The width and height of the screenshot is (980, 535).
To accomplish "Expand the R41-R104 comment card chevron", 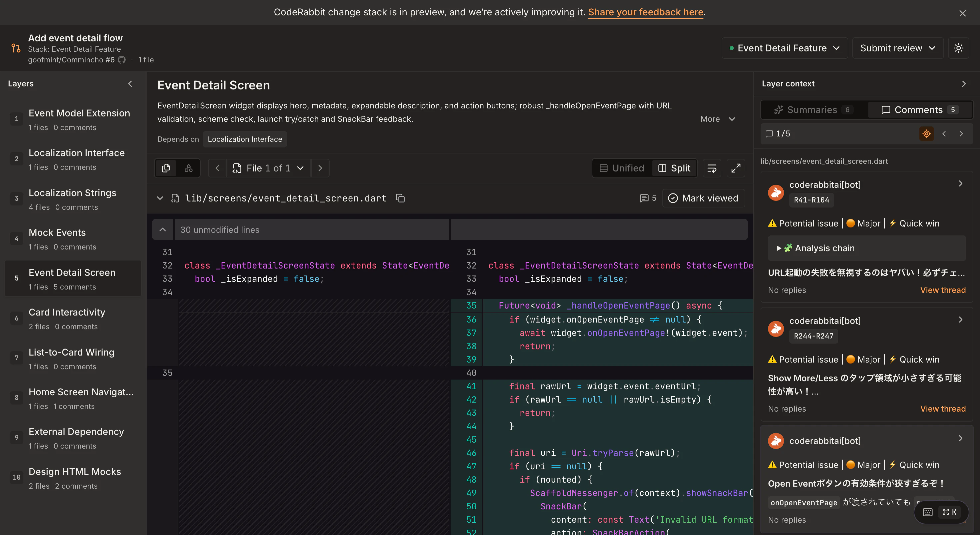I will pyautogui.click(x=961, y=183).
